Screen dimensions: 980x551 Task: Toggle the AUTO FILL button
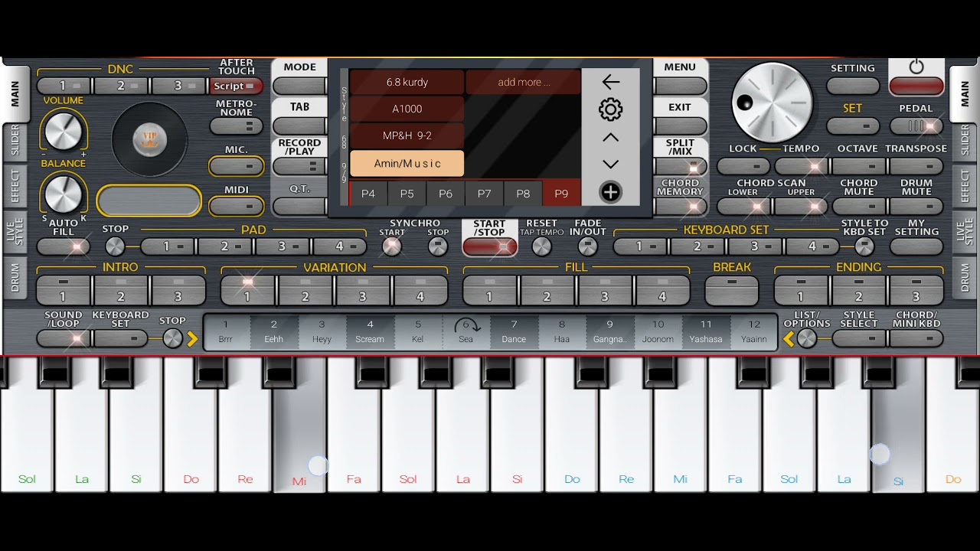(63, 246)
